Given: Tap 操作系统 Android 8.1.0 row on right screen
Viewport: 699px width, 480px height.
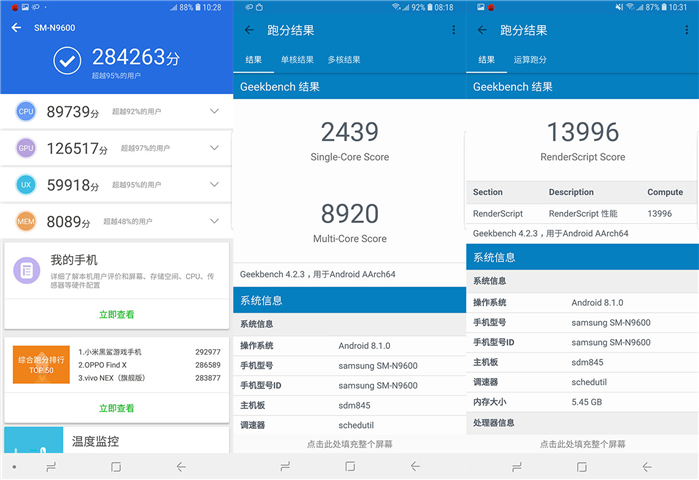Looking at the screenshot, I should coord(582,303).
